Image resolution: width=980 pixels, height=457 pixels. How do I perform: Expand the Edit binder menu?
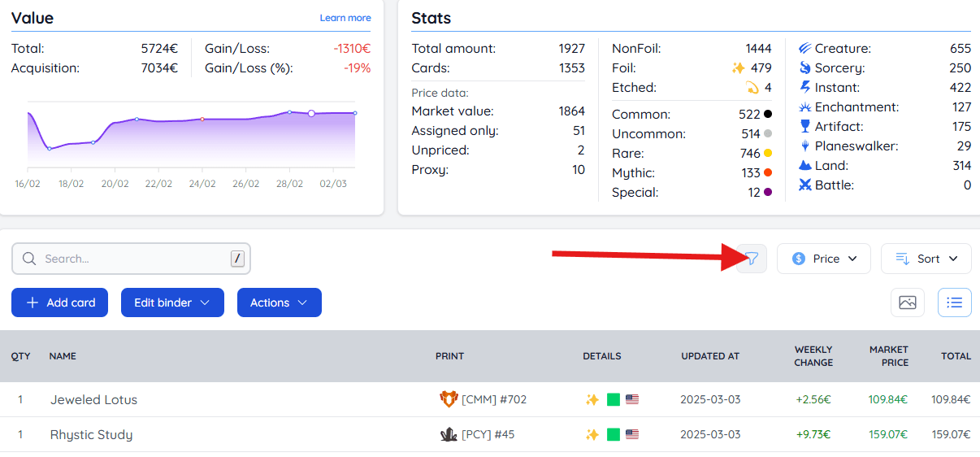pyautogui.click(x=172, y=302)
